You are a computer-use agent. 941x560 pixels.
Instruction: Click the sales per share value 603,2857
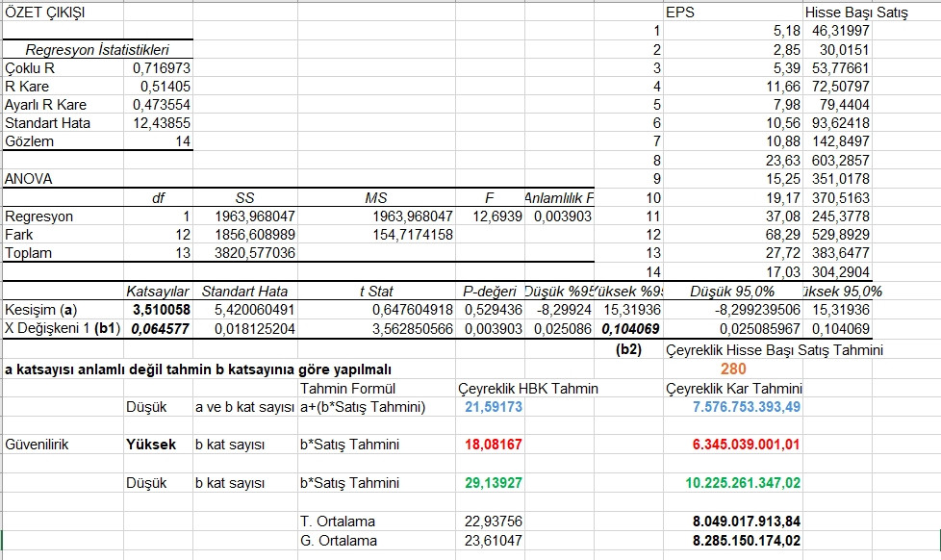(841, 161)
